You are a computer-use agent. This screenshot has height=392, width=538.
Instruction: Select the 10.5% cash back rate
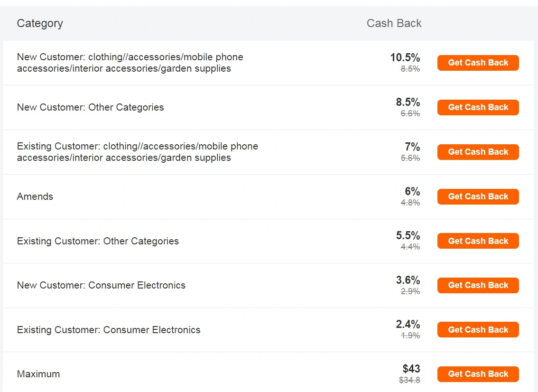click(405, 57)
